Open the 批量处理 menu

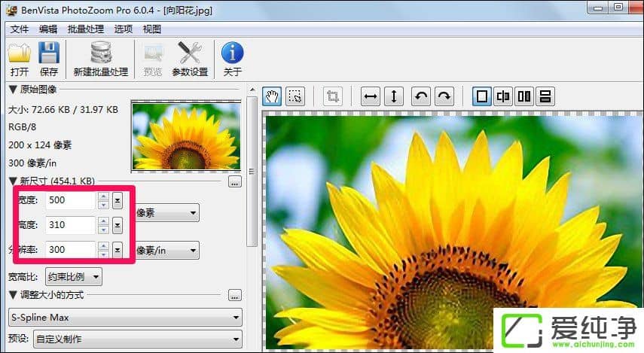85,29
